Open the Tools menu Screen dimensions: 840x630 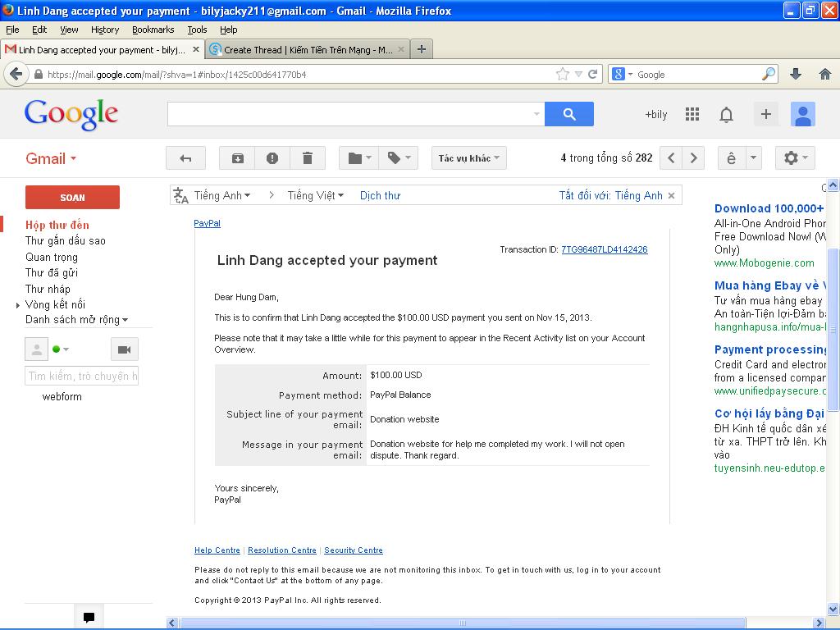pyautogui.click(x=197, y=30)
